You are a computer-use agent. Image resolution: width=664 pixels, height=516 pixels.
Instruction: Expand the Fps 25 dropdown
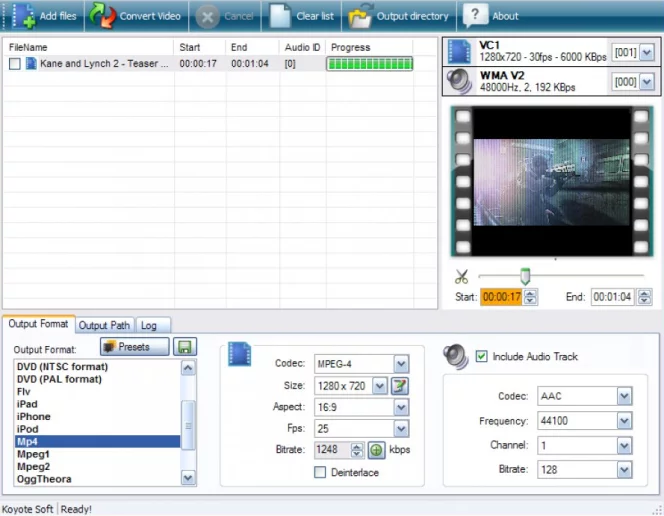pos(401,428)
